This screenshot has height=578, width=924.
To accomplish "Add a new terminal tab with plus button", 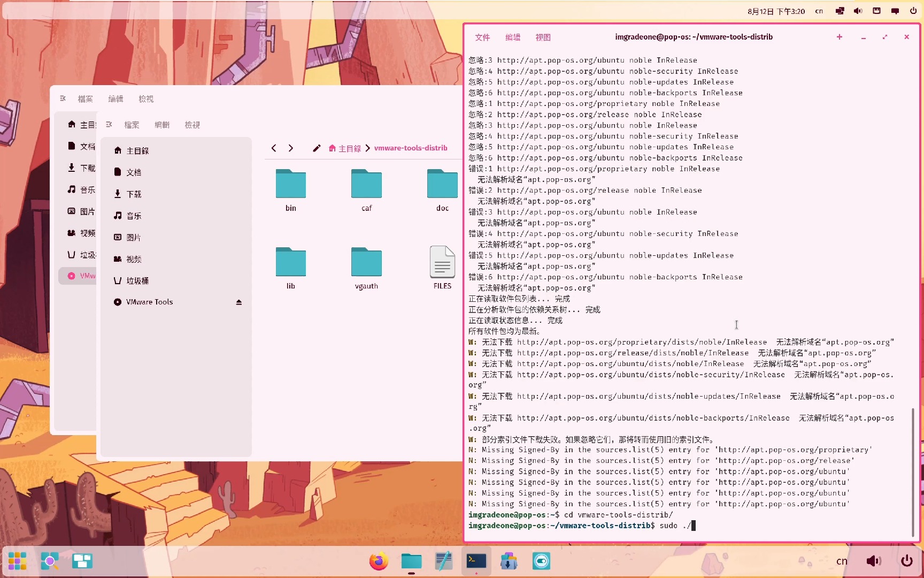I will coord(840,37).
